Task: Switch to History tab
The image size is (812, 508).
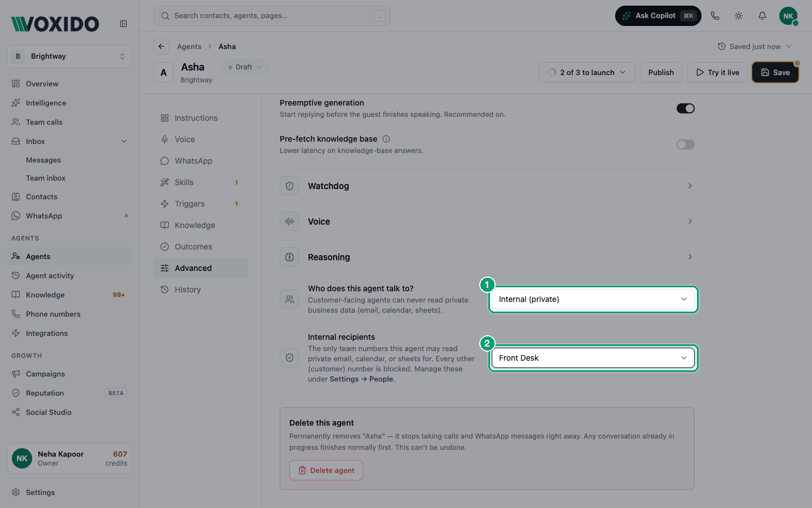Action: [x=201, y=290]
